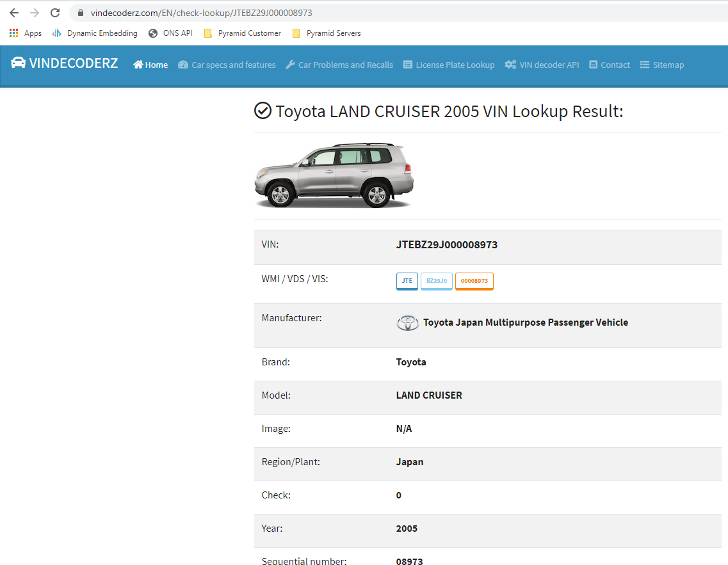Open the Sitemap menu item
The image size is (728, 565).
pyautogui.click(x=661, y=65)
